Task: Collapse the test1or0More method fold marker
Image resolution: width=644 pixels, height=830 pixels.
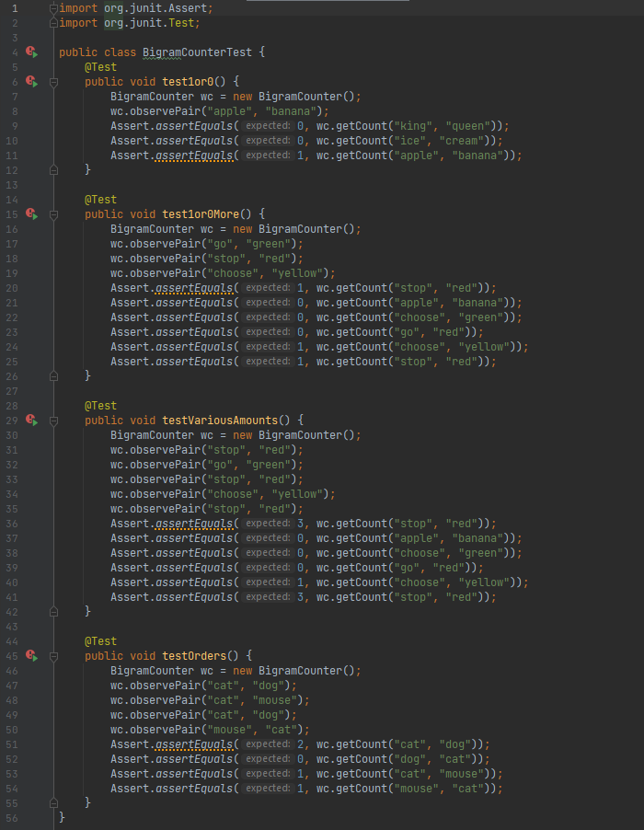Action: pyautogui.click(x=53, y=214)
